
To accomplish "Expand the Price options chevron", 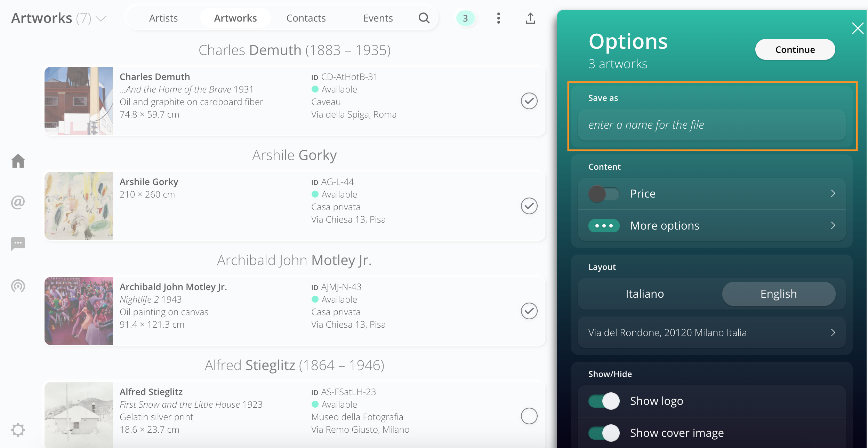I will click(833, 194).
